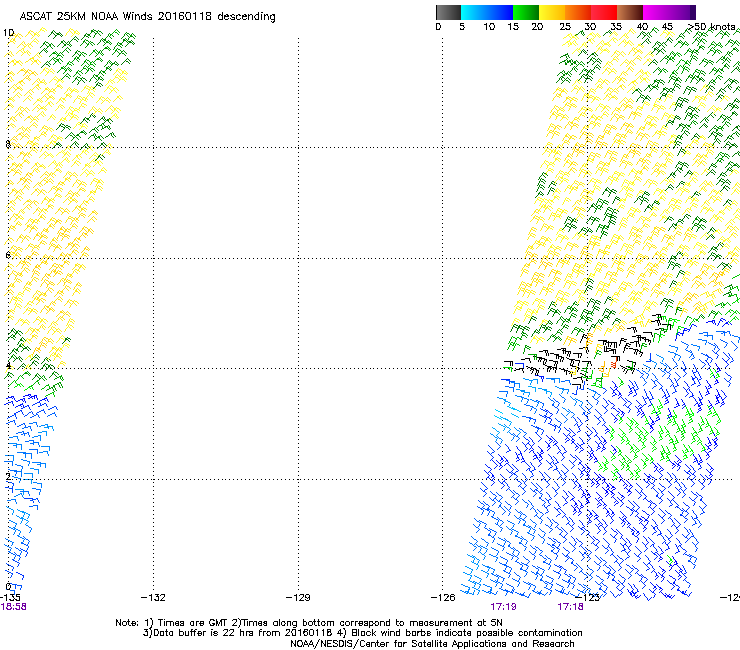This screenshot has width=740, height=650.
Task: Click the red 30-35 knots legend swatch
Action: point(604,12)
